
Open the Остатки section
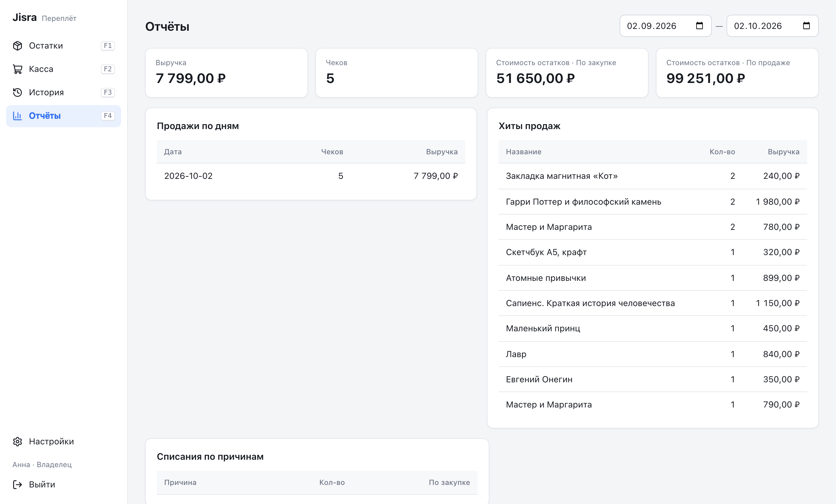click(63, 46)
